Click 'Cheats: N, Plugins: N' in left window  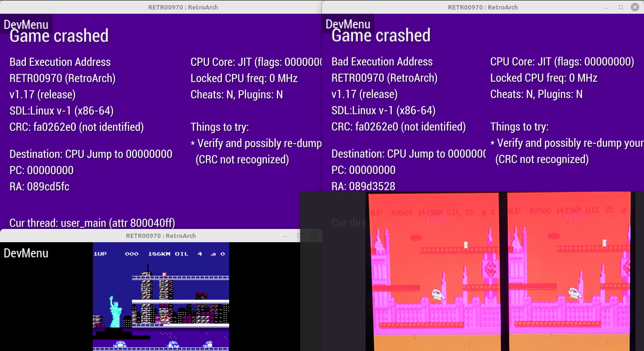(237, 95)
